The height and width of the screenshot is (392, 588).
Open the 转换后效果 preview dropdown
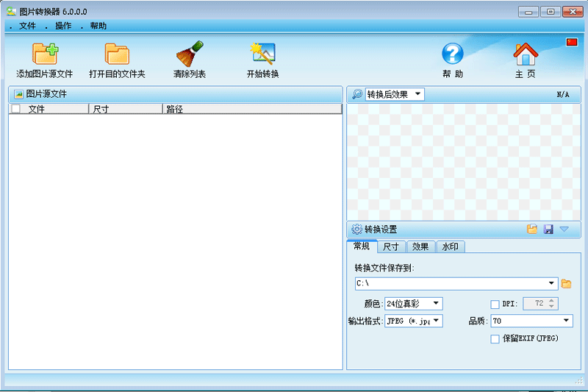point(395,94)
